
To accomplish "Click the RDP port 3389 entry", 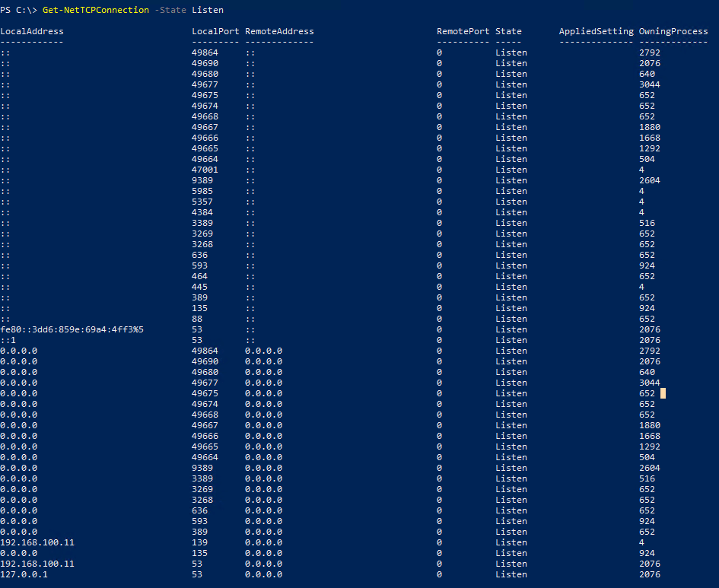I will tap(204, 222).
